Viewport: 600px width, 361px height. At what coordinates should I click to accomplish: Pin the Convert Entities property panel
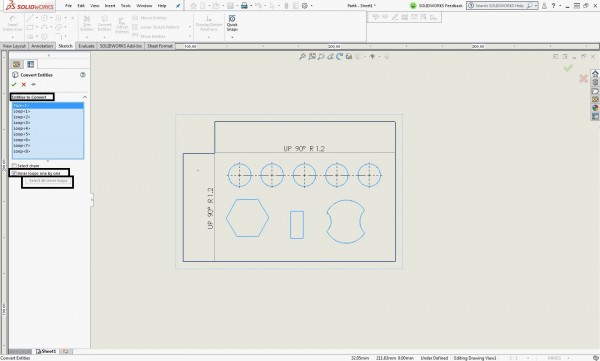click(x=33, y=84)
